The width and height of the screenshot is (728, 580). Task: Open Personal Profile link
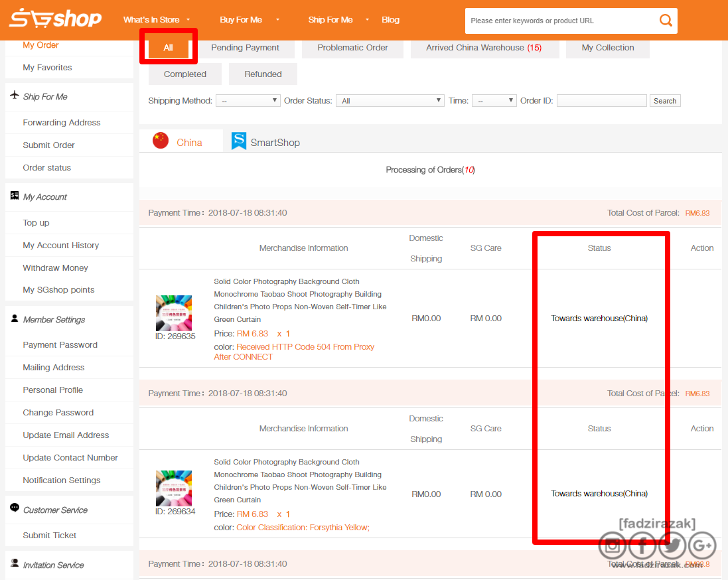pyautogui.click(x=53, y=390)
